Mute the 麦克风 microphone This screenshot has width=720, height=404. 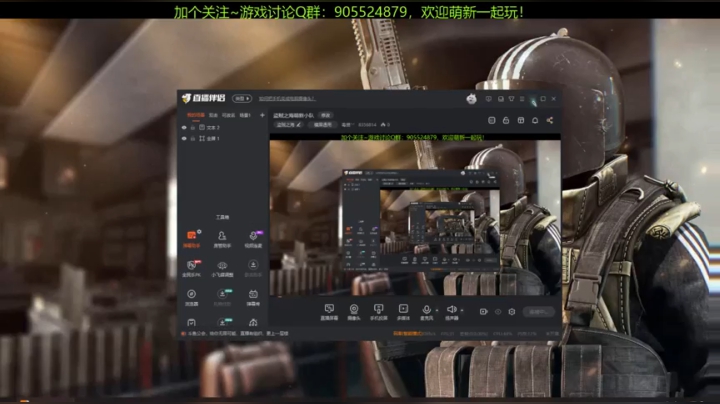click(x=426, y=312)
